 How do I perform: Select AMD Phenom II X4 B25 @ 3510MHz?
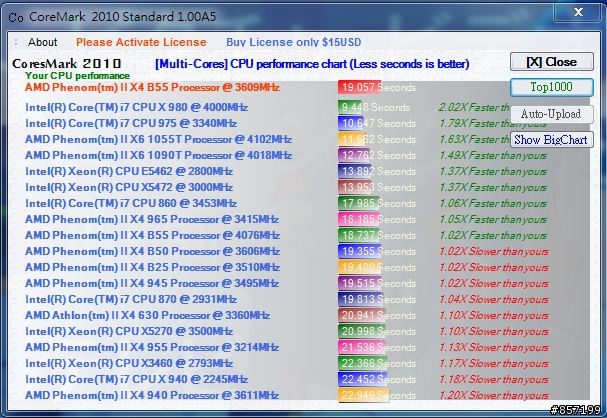pos(152,267)
